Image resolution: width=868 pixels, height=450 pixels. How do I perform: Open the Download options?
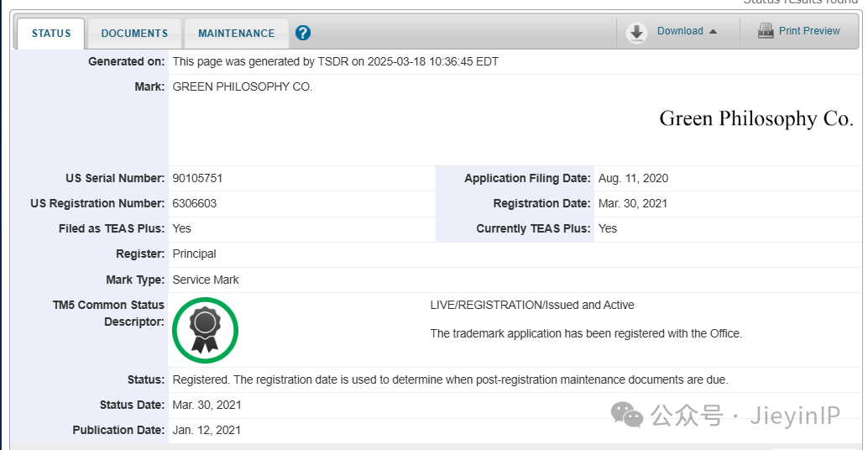[x=680, y=31]
